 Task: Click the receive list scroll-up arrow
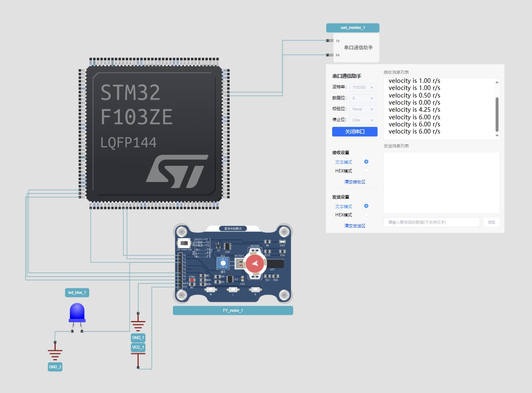pyautogui.click(x=497, y=82)
